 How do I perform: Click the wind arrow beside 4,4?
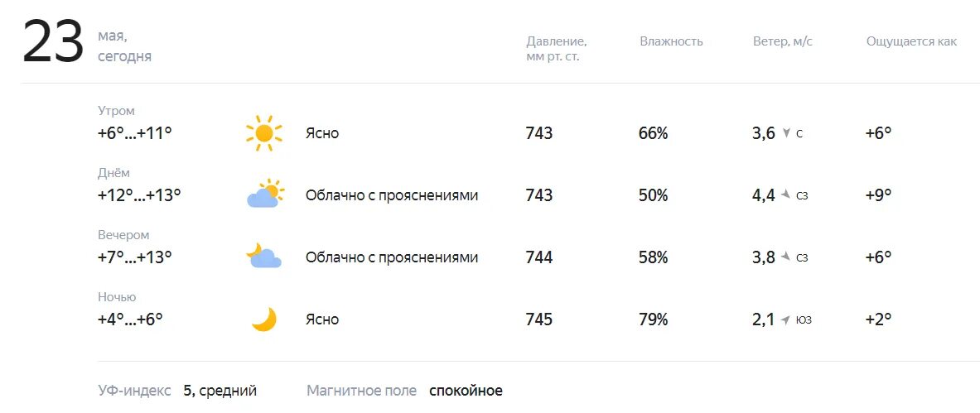(x=786, y=195)
